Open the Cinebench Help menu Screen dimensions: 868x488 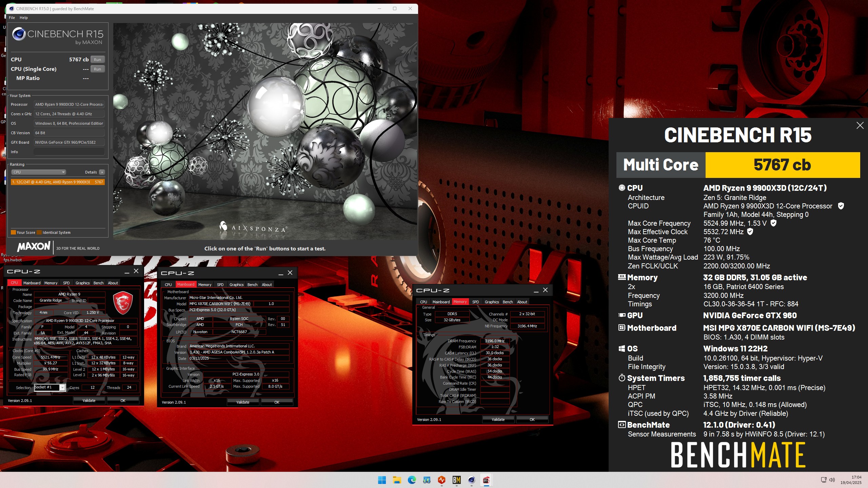coord(23,18)
